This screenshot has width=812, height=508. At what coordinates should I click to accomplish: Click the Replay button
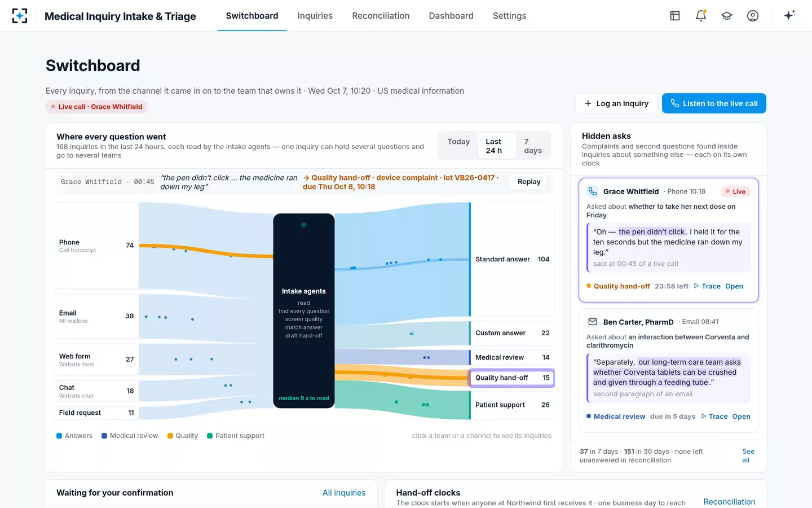click(x=529, y=182)
